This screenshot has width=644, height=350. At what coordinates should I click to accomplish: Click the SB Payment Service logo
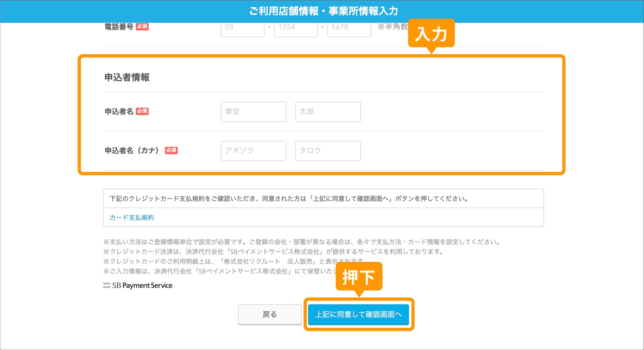pos(138,286)
